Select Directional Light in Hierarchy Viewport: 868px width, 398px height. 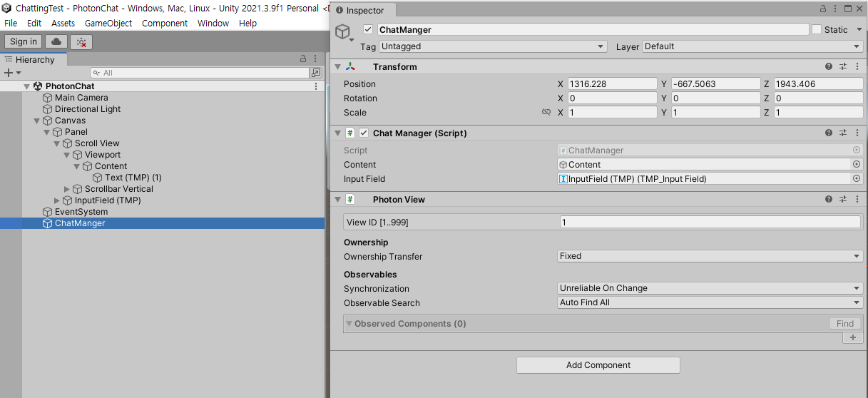click(88, 109)
